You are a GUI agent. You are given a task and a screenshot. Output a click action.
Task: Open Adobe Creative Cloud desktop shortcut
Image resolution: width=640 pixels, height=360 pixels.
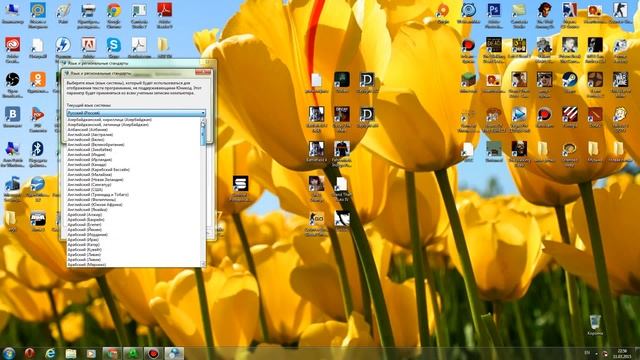pyautogui.click(x=13, y=45)
